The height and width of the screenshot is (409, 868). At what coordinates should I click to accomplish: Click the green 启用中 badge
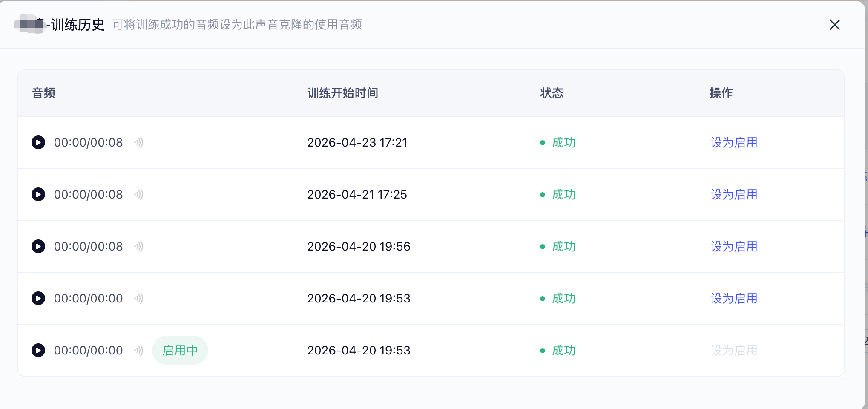(x=180, y=350)
